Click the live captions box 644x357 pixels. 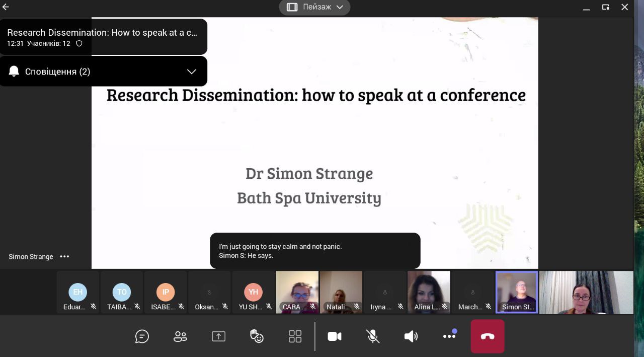(315, 251)
